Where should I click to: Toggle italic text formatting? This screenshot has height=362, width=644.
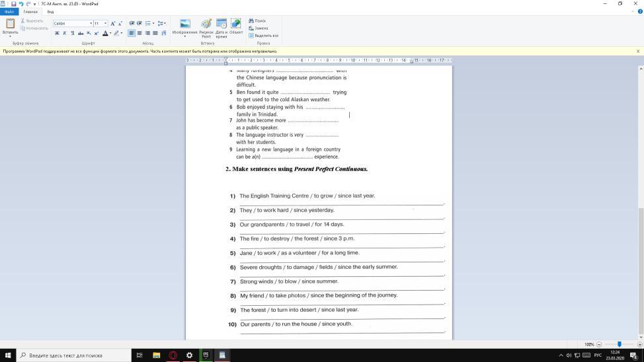click(x=64, y=33)
